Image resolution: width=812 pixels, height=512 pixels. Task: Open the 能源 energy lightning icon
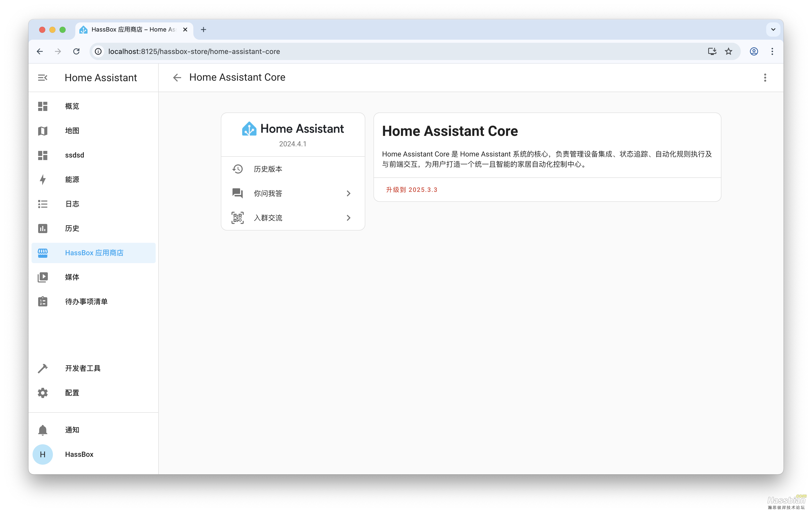tap(42, 179)
